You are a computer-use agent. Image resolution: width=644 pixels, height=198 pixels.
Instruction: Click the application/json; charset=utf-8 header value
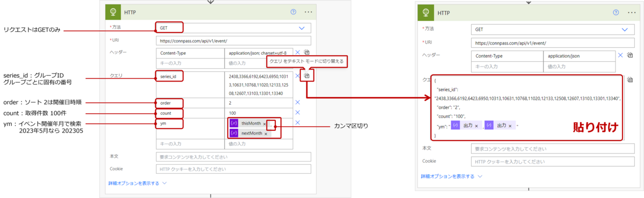[x=258, y=53]
